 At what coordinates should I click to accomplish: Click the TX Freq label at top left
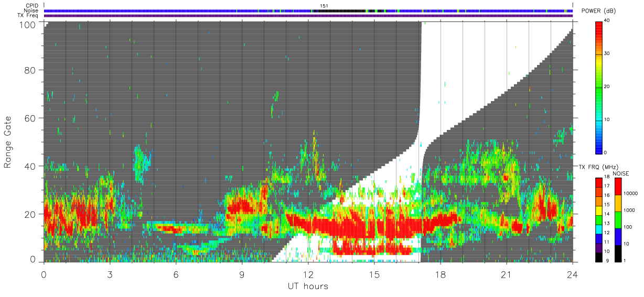pos(28,15)
